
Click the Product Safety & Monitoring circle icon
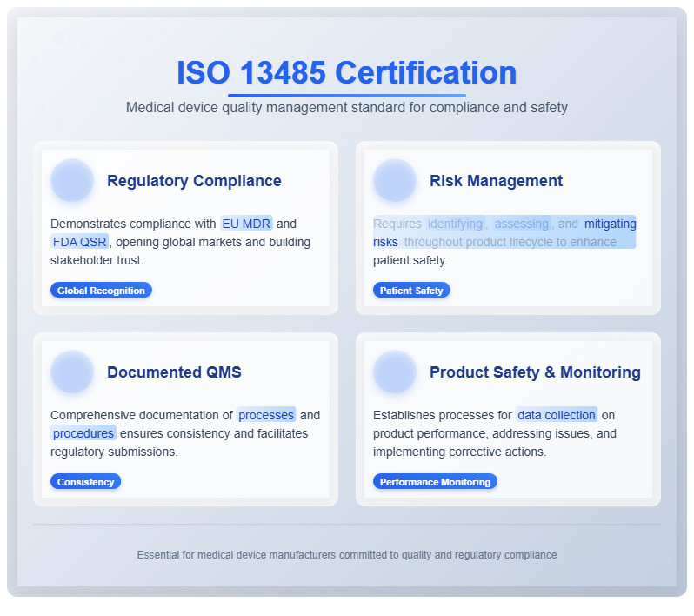(x=395, y=372)
